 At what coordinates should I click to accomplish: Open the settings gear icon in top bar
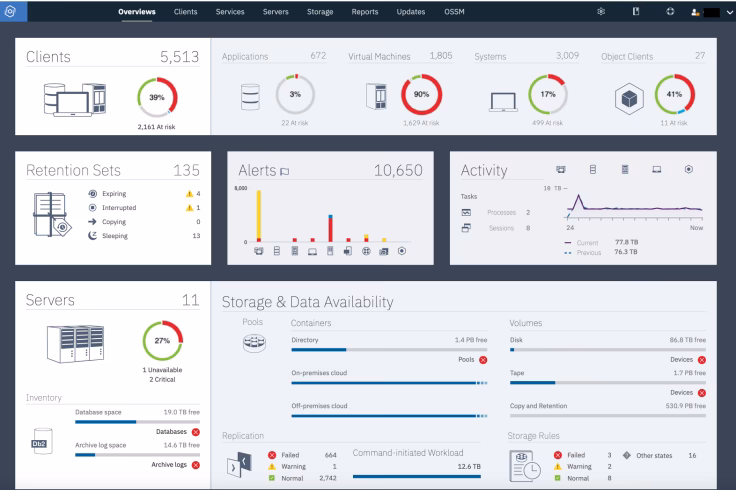click(x=600, y=11)
